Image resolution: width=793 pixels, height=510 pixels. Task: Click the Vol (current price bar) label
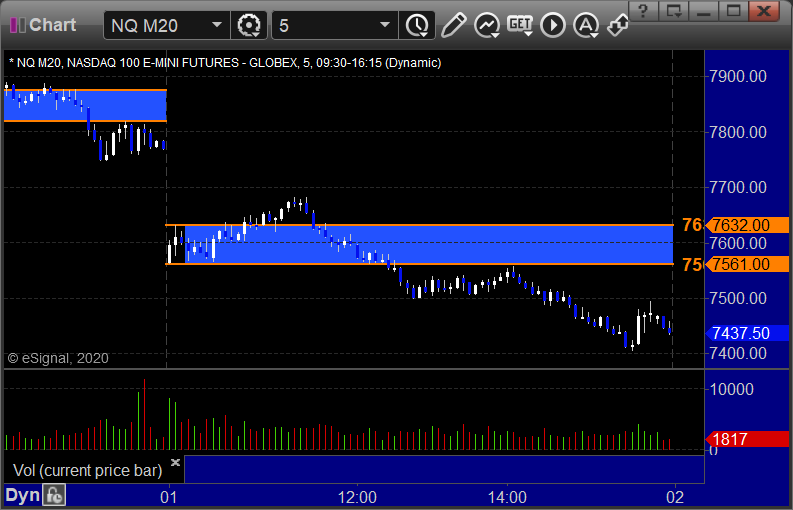coord(87,471)
